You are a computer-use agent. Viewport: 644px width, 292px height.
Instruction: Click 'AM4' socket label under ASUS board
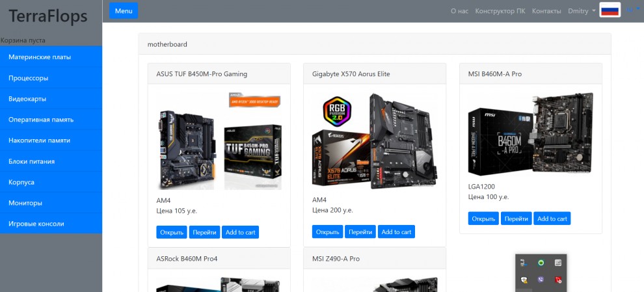(163, 200)
